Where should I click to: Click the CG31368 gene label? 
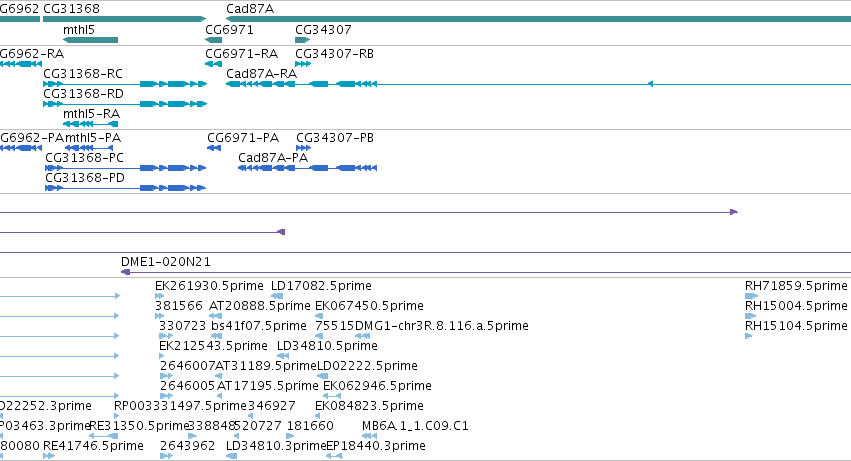[71, 9]
